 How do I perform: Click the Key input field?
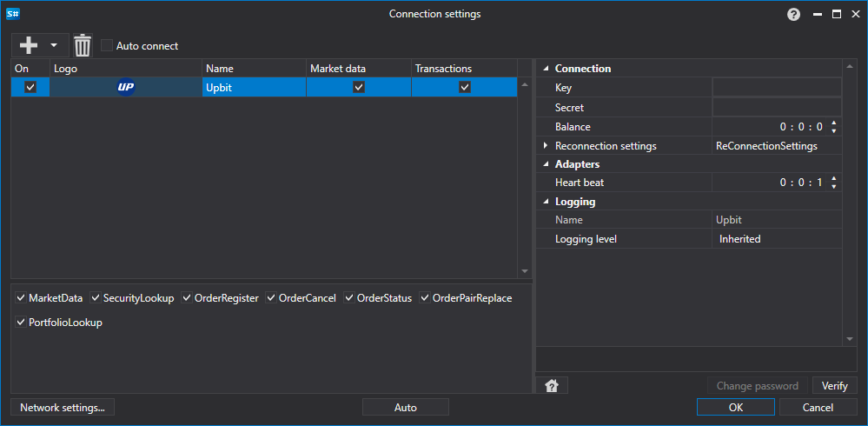pos(777,87)
